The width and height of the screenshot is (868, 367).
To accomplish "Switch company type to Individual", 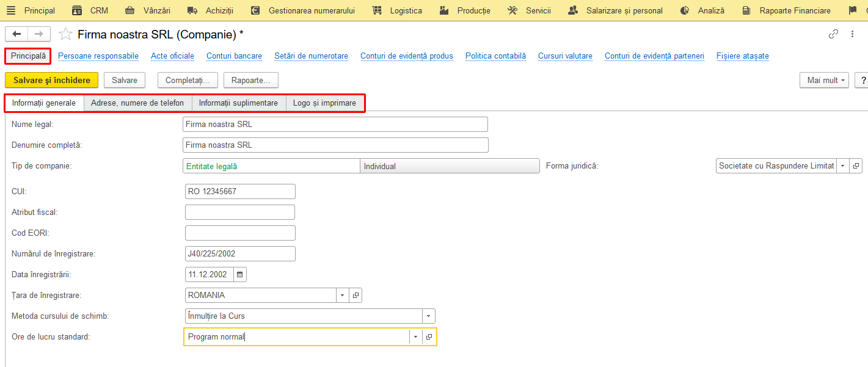I will pyautogui.click(x=450, y=166).
